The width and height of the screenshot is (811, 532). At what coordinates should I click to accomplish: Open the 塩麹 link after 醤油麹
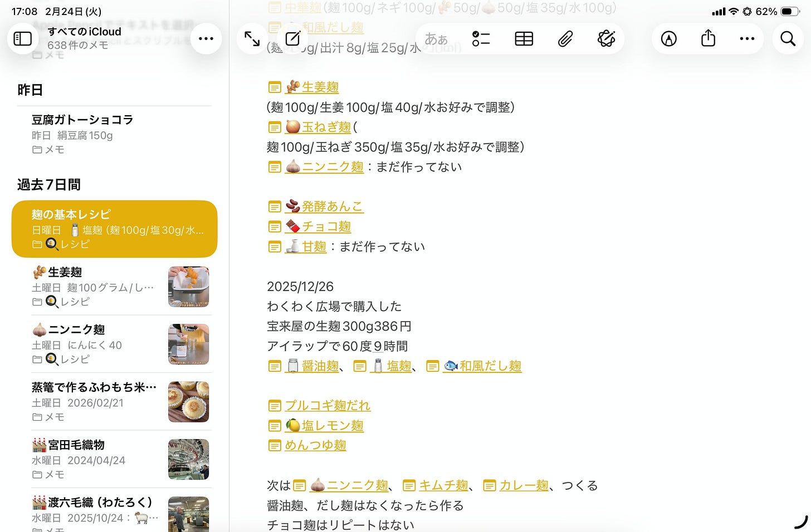[392, 366]
